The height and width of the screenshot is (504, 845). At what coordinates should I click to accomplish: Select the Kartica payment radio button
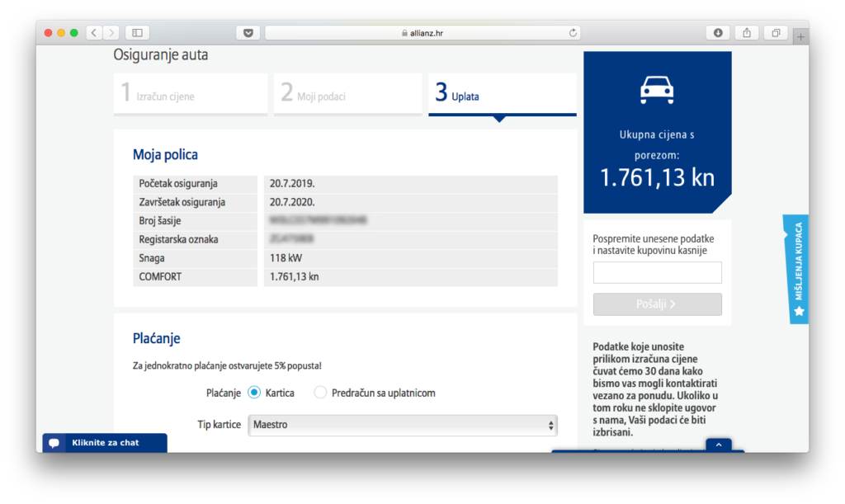pyautogui.click(x=254, y=393)
